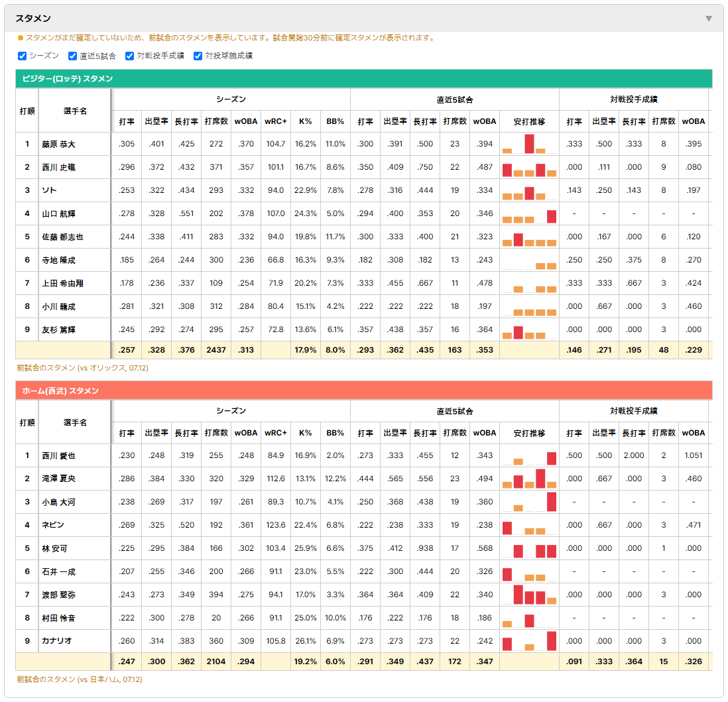Disable the 対戦投手成績 checkbox
The height and width of the screenshot is (702, 728).
tap(129, 56)
